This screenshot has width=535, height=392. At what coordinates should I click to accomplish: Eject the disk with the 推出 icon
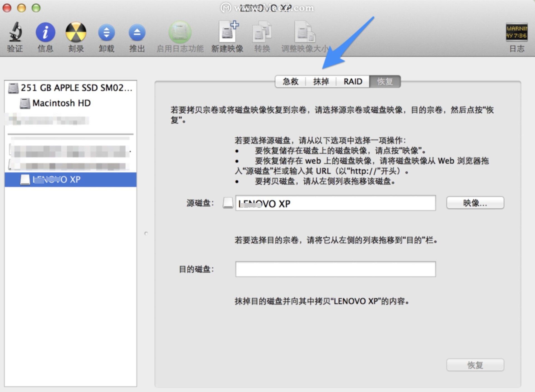point(137,32)
